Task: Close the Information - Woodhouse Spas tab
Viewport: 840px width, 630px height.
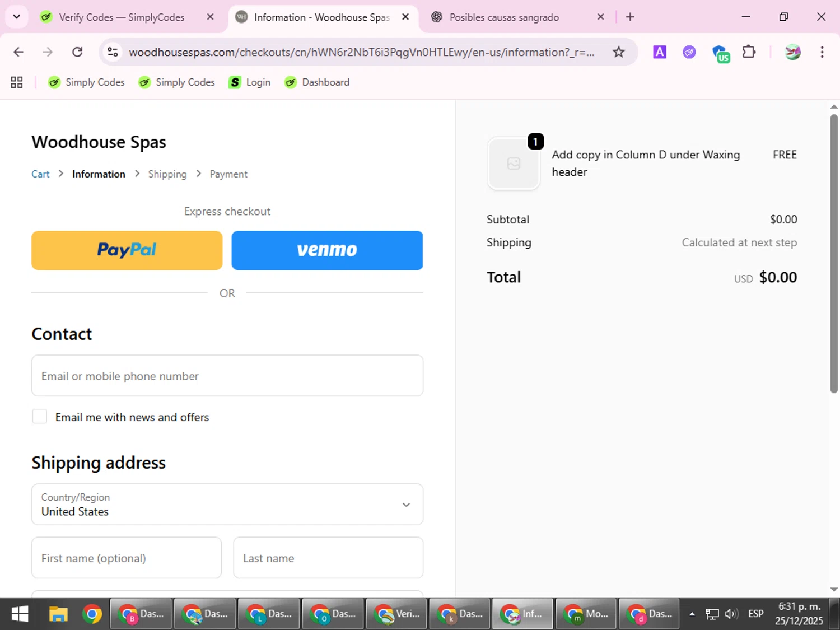Action: (405, 17)
